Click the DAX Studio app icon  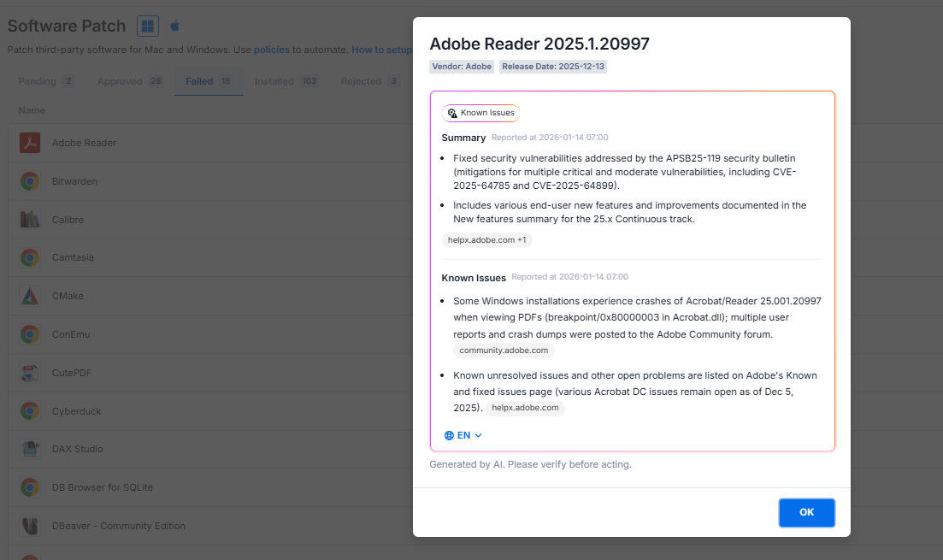[x=30, y=449]
